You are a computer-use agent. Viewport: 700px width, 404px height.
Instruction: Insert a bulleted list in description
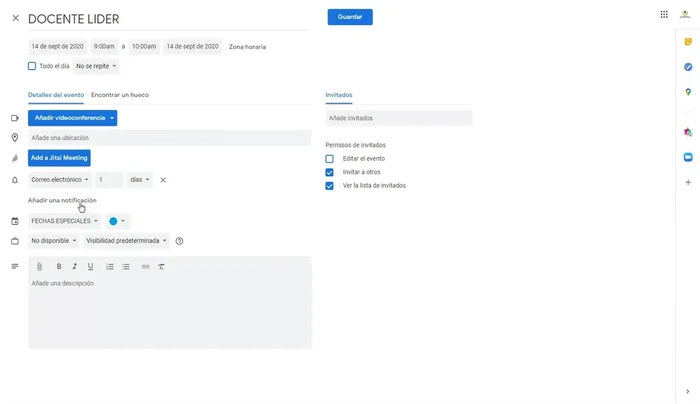126,267
